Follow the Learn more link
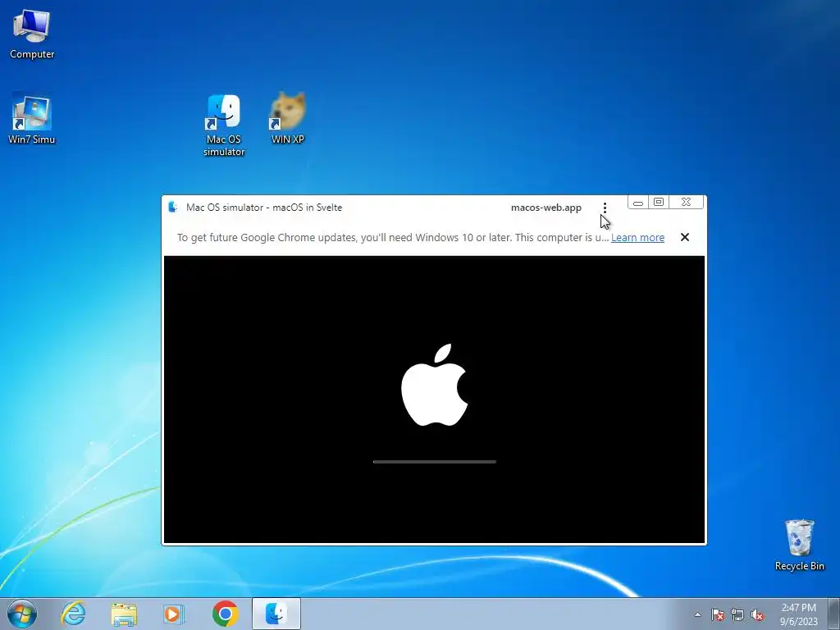Screen dimensions: 840x630 click(637, 237)
